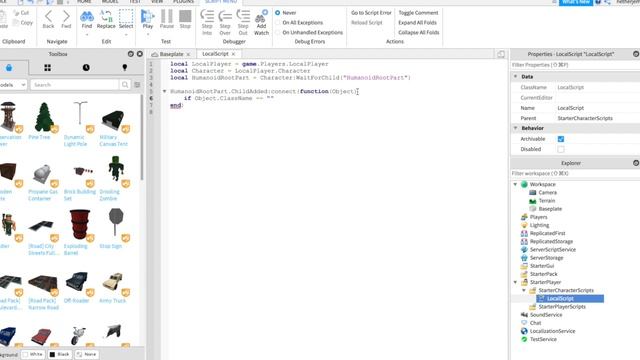The height and width of the screenshot is (360, 640).
Task: Open the Replace tool
Action: (106, 19)
